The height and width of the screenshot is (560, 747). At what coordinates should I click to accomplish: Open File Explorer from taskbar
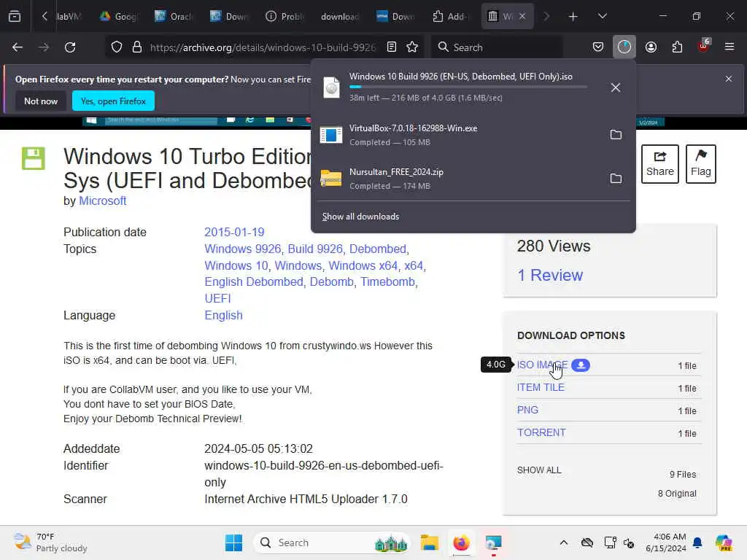click(x=429, y=542)
